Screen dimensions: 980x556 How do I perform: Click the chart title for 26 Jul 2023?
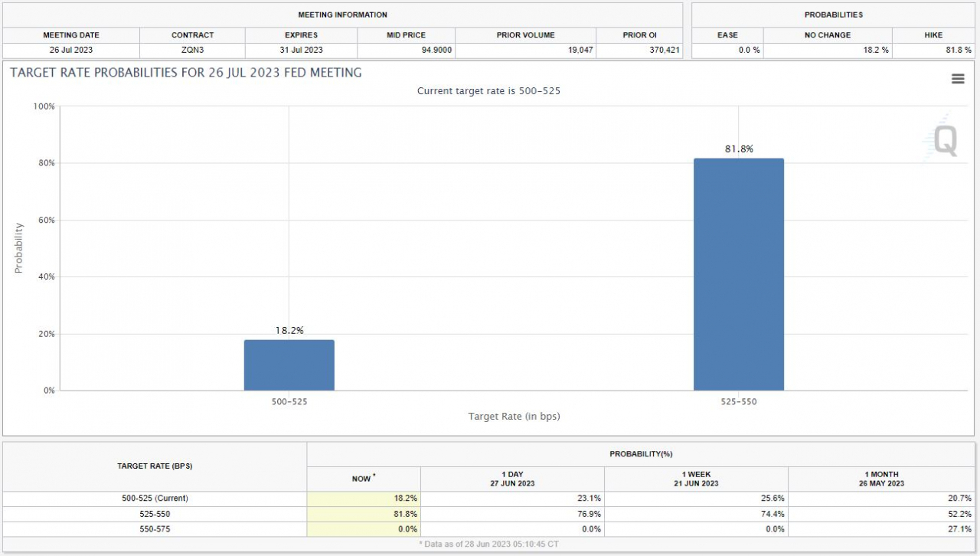(186, 73)
